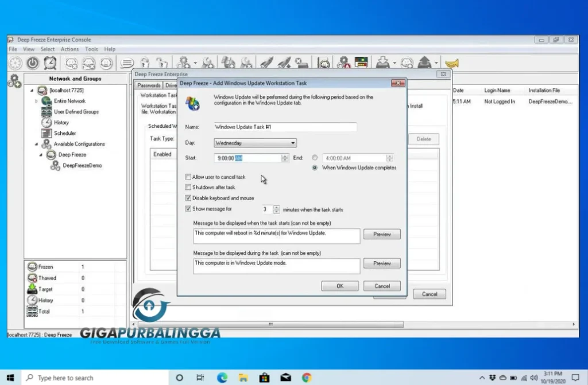
Task: Select the History item in network tree
Action: pyautogui.click(x=61, y=122)
